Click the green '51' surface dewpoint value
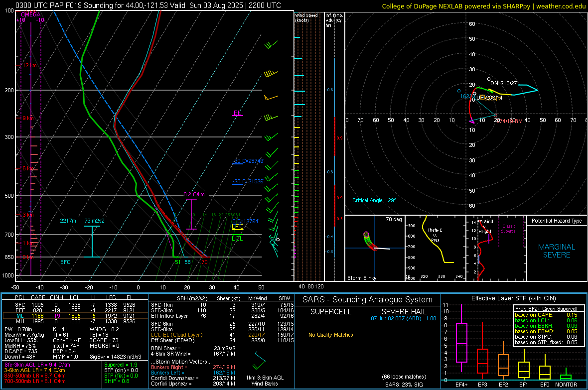The width and height of the screenshot is (588, 390). click(x=177, y=262)
